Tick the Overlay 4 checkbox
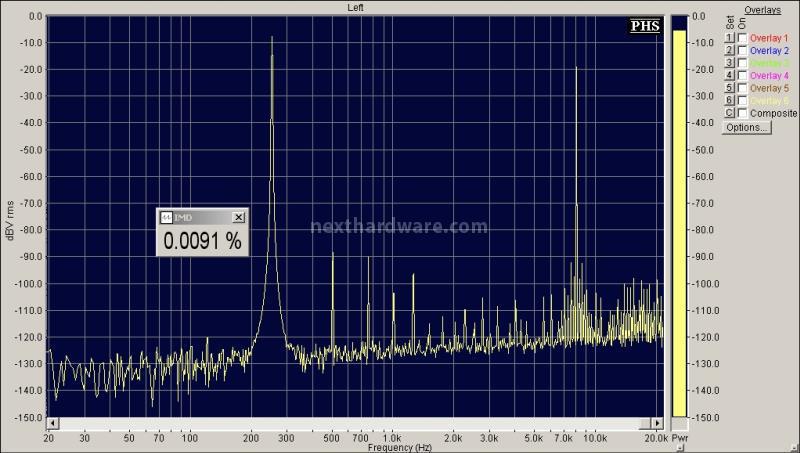 (x=742, y=76)
